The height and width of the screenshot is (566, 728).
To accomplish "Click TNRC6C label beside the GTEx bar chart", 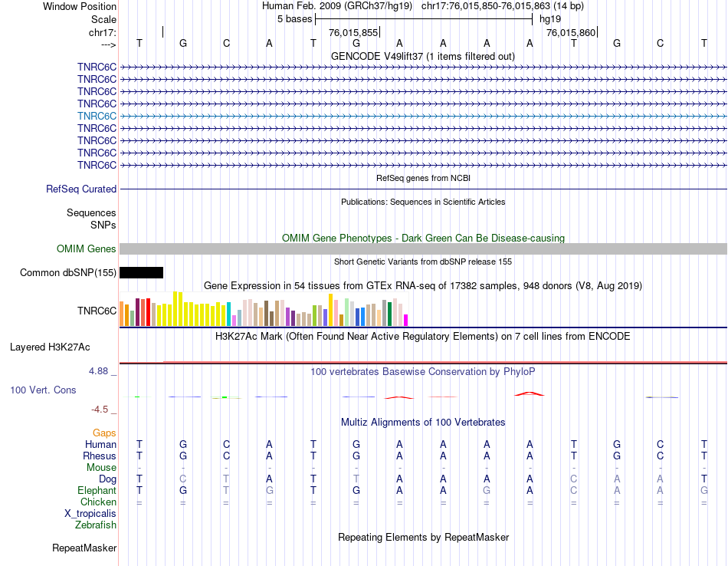I will point(97,311).
